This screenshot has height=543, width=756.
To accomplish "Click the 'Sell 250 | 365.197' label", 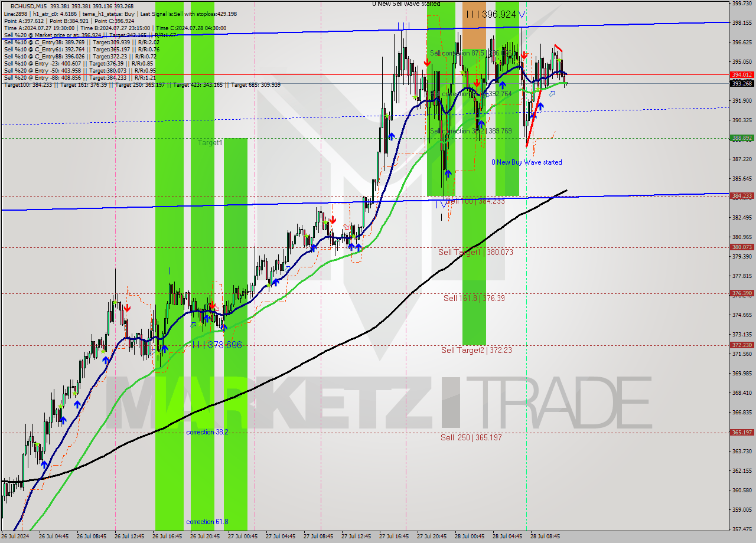I will pyautogui.click(x=471, y=437).
